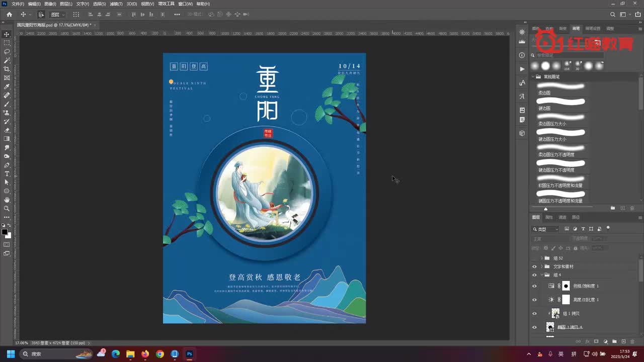Collapse the 常规画笔 brush folder
Image resolution: width=644 pixels, height=362 pixels.
click(533, 77)
